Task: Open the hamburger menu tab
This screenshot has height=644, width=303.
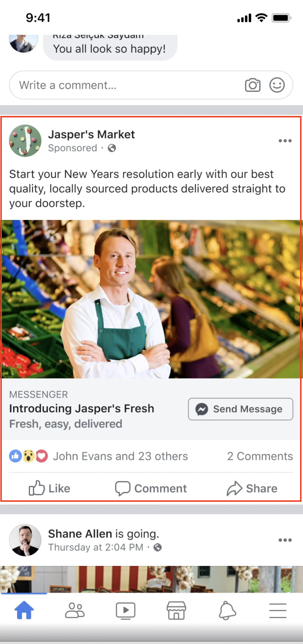Action: coord(278,610)
